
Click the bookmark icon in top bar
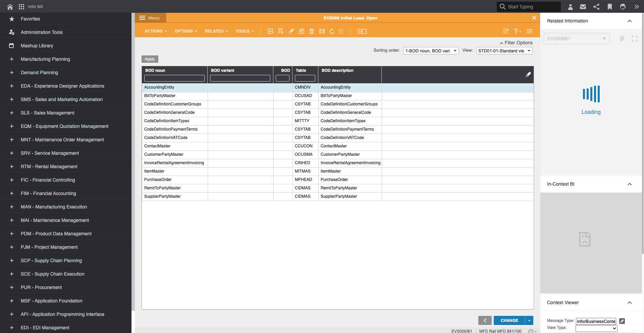(610, 7)
